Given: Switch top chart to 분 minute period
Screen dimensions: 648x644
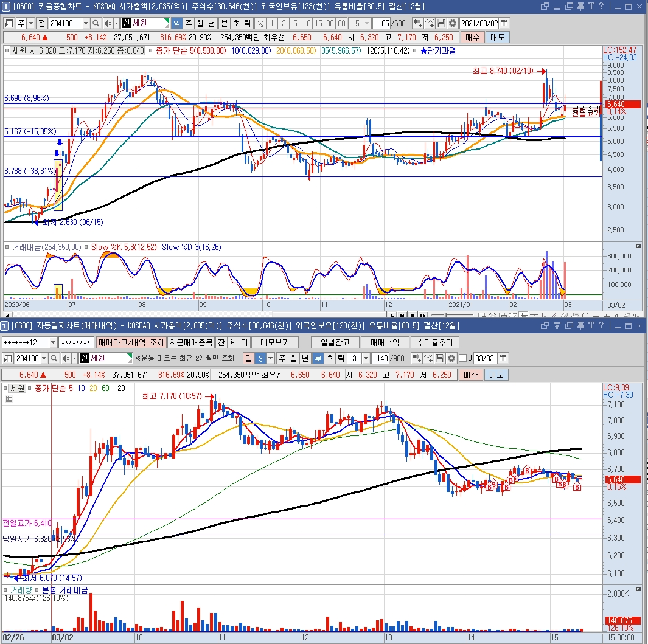Looking at the screenshot, I should [x=225, y=23].
